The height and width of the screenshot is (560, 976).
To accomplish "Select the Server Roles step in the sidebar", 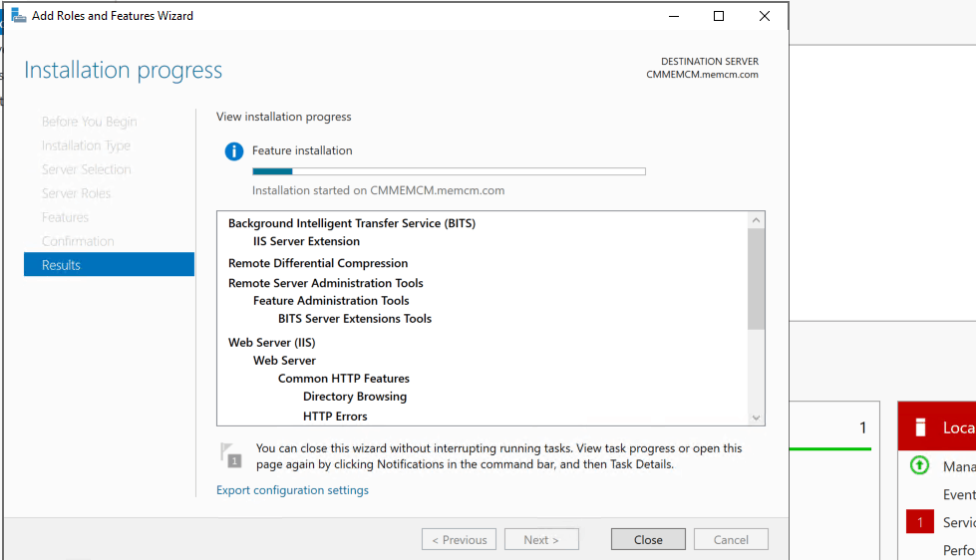I will (76, 193).
